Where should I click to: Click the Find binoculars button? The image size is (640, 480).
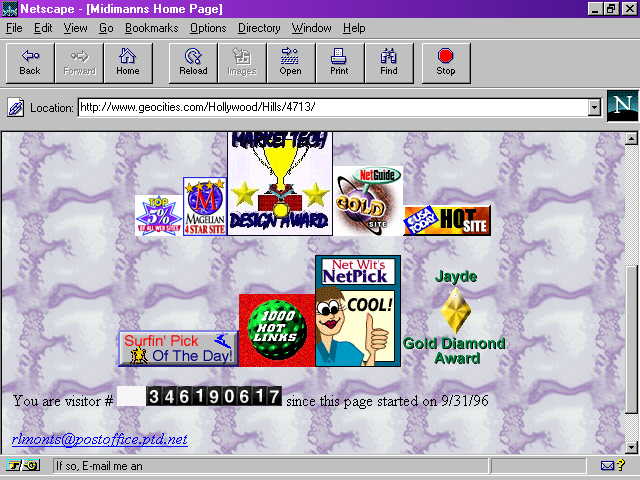click(389, 63)
